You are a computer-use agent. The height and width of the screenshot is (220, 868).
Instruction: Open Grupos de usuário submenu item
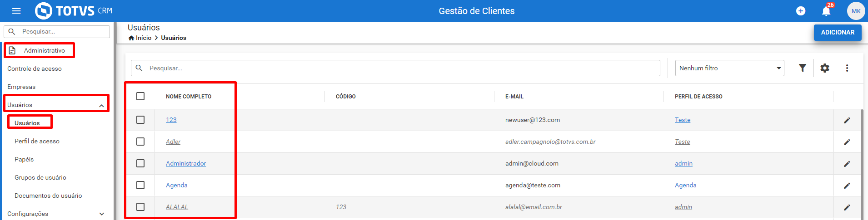40,177
